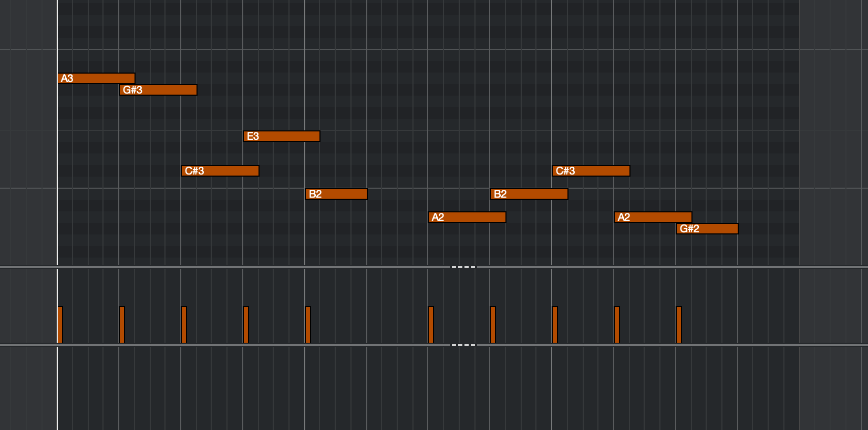Select the earlier C#3 note beginning before E3
This screenshot has height=430, width=868.
[x=220, y=171]
